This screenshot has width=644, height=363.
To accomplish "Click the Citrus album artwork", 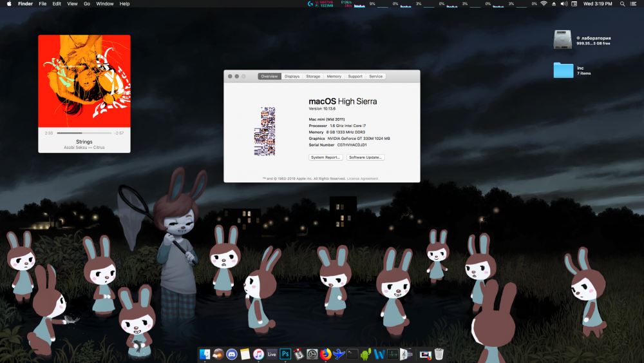I will tap(84, 81).
